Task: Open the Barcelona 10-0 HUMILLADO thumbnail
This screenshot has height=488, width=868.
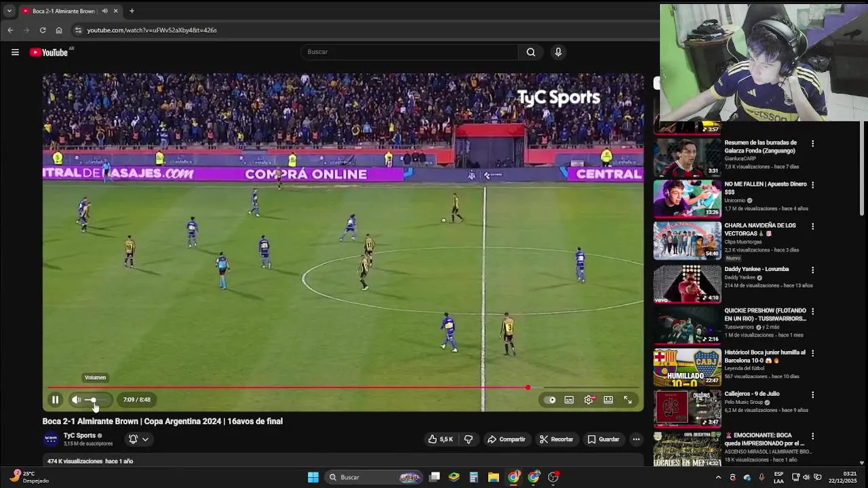Action: coord(687,367)
